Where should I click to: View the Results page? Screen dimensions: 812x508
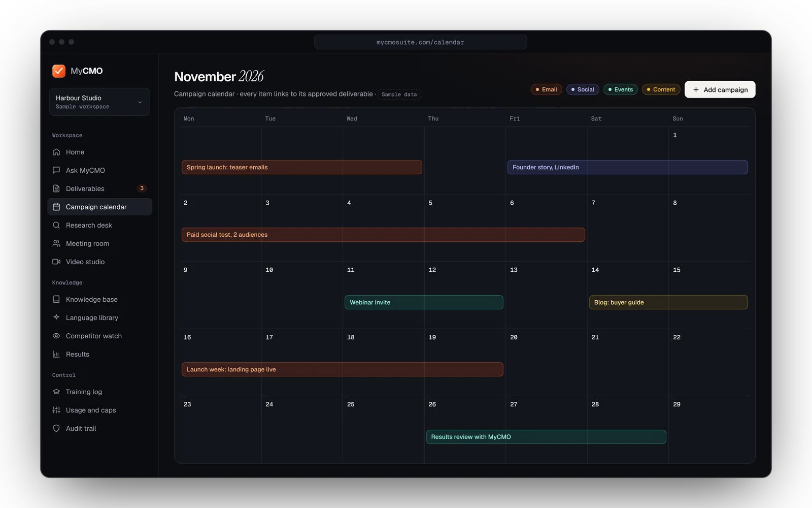(99, 354)
